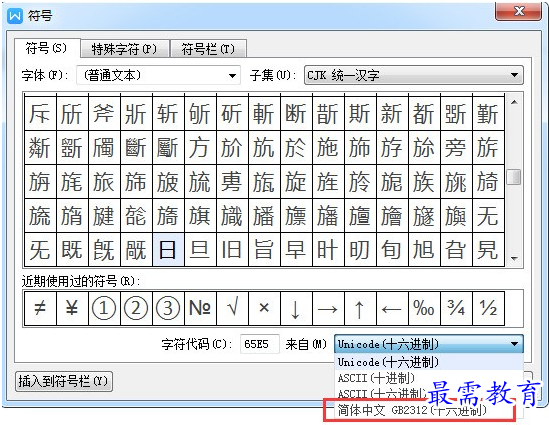Pick the √ recent symbol

click(232, 308)
